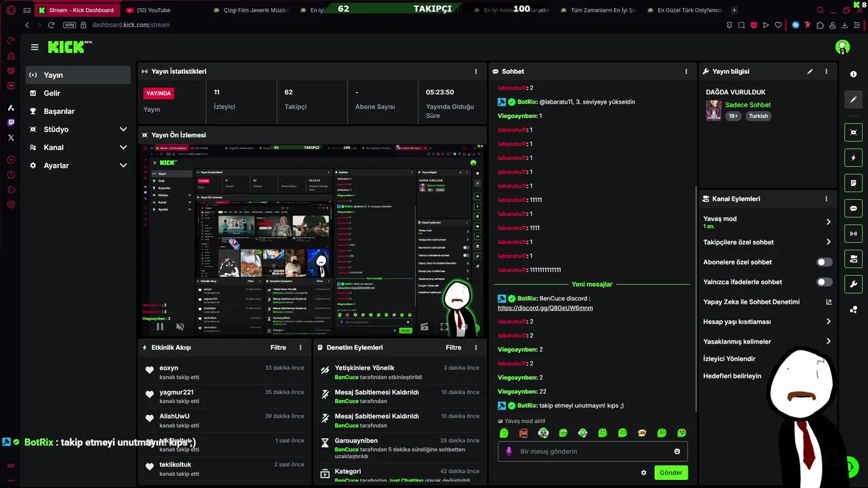
Task: Open the Kick hamburger menu
Action: point(35,47)
